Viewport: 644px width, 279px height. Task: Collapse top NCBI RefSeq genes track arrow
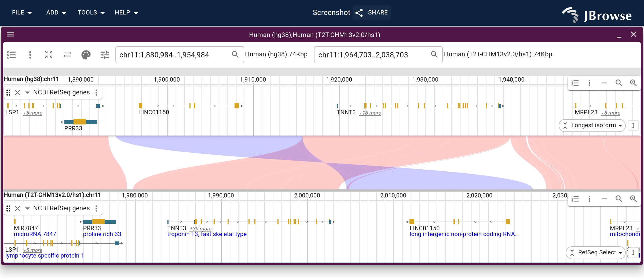pyautogui.click(x=27, y=93)
